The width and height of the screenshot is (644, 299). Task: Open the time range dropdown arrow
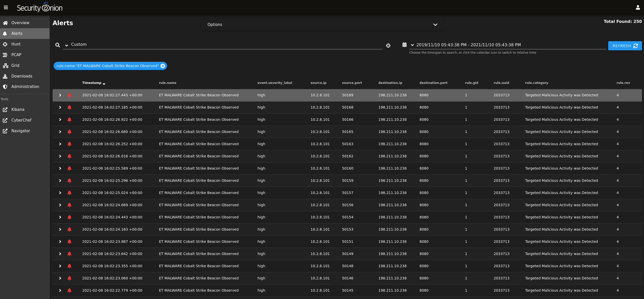click(x=412, y=45)
